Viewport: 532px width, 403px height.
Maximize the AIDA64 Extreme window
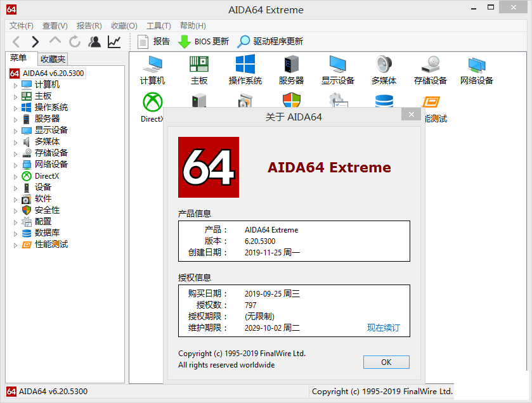(491, 8)
